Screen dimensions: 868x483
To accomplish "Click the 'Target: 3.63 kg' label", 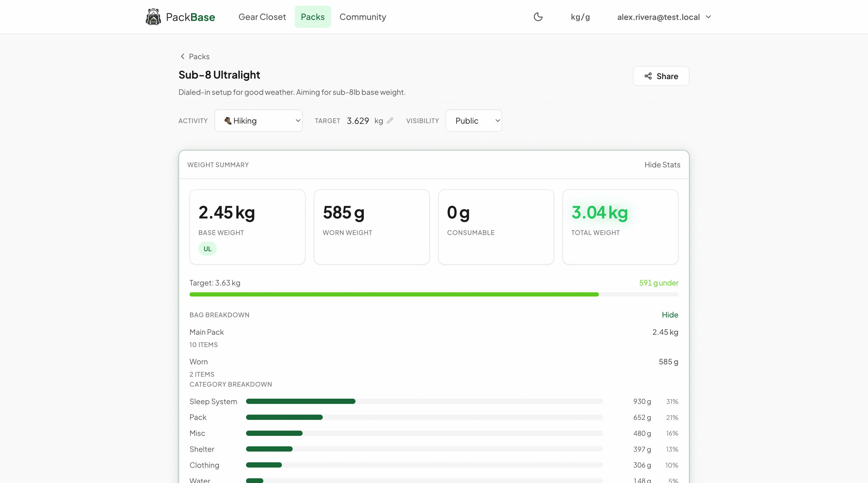I will (215, 283).
